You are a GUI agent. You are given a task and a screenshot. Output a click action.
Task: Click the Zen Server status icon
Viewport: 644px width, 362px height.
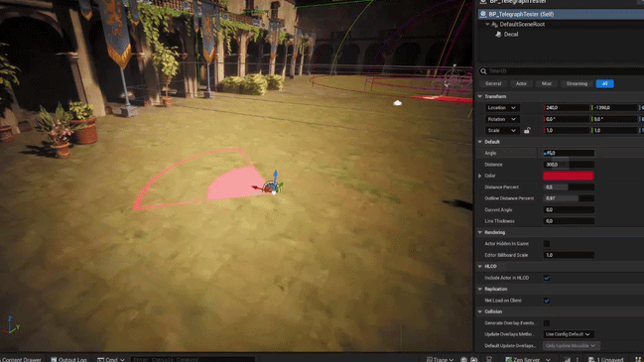tap(508, 359)
